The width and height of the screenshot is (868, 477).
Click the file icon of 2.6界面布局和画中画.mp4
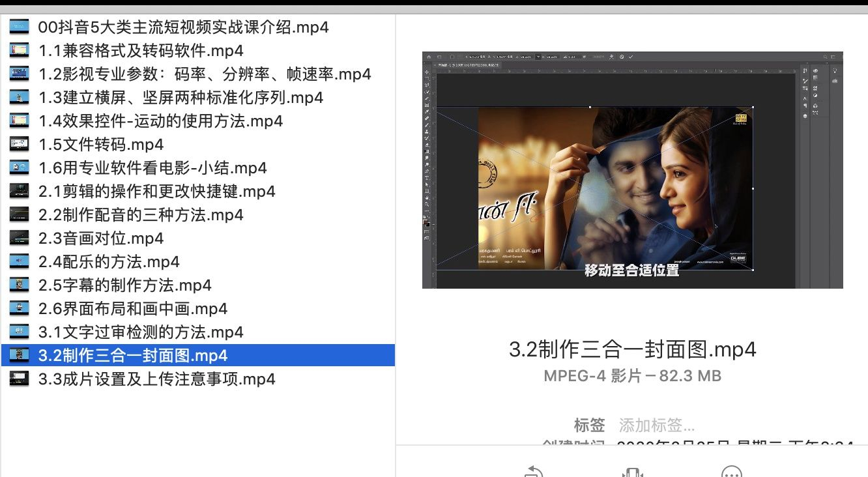point(20,309)
